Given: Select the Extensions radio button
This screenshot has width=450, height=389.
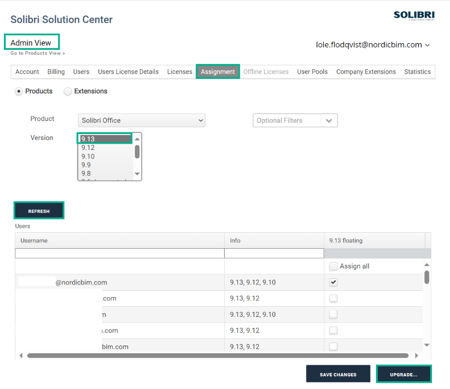Looking at the screenshot, I should [x=68, y=91].
